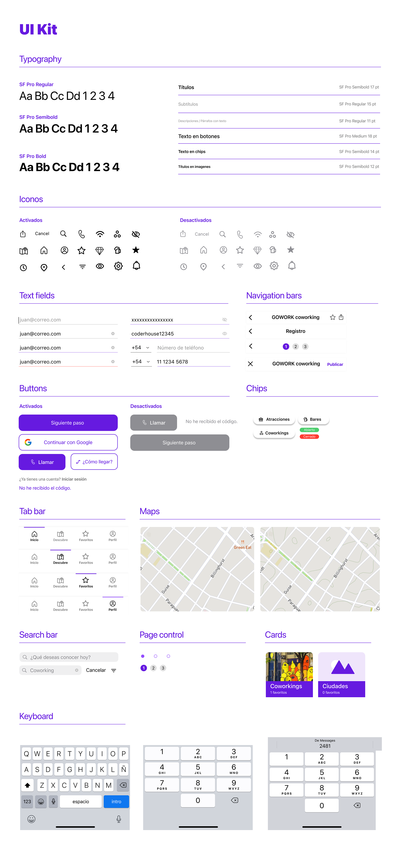Toggle crossed-eye icon in xxxxxxxx password field

point(225,319)
